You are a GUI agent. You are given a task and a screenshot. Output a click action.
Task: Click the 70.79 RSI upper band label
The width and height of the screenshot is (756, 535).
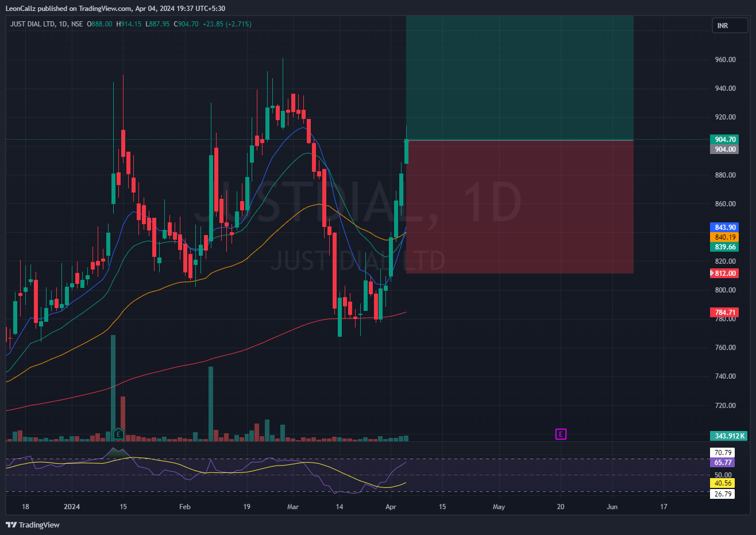pos(723,453)
